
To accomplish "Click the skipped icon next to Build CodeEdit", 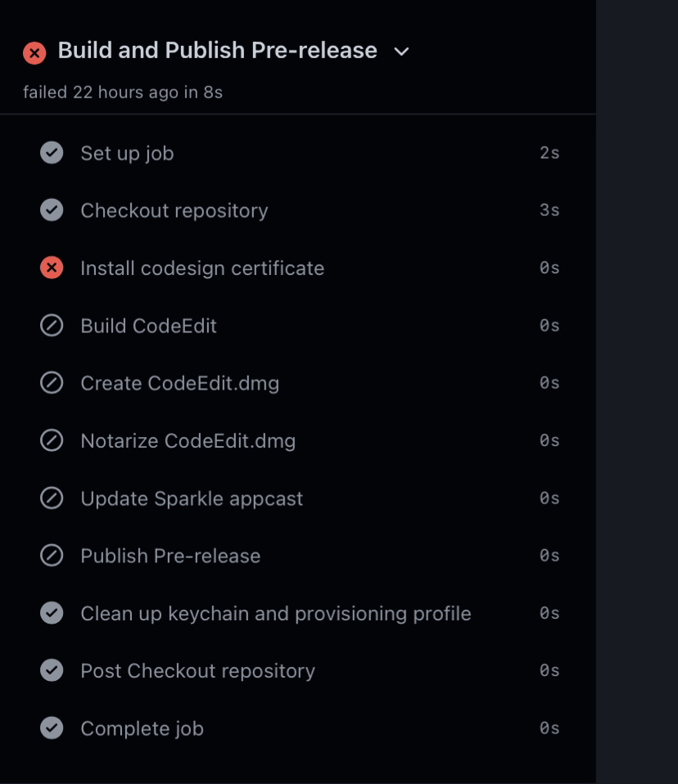I will click(51, 326).
